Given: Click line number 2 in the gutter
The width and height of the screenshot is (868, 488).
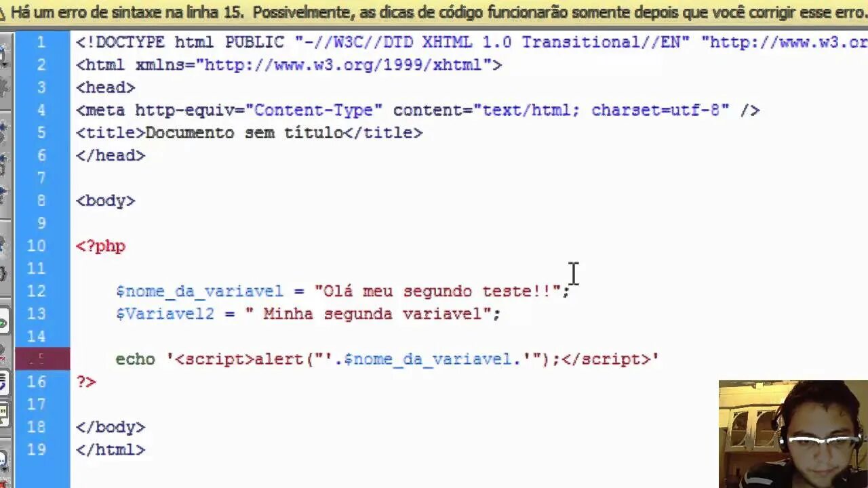Looking at the screenshot, I should (42, 65).
